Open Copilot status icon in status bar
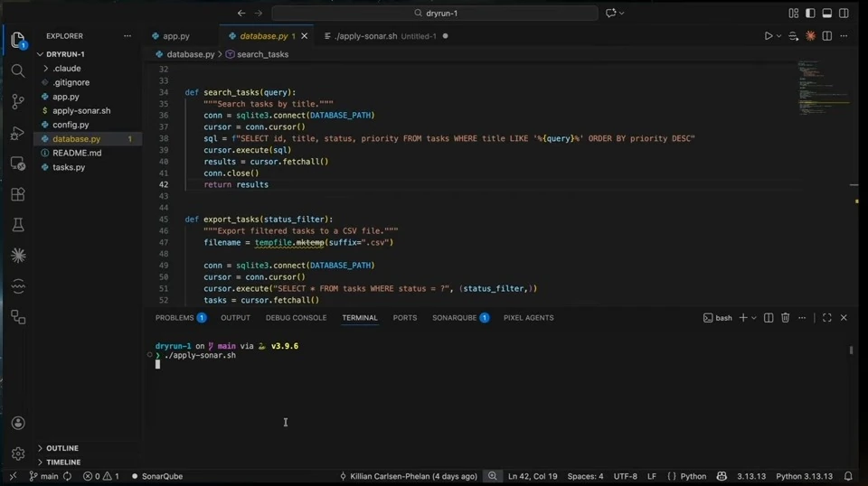The image size is (868, 486). coord(722,476)
